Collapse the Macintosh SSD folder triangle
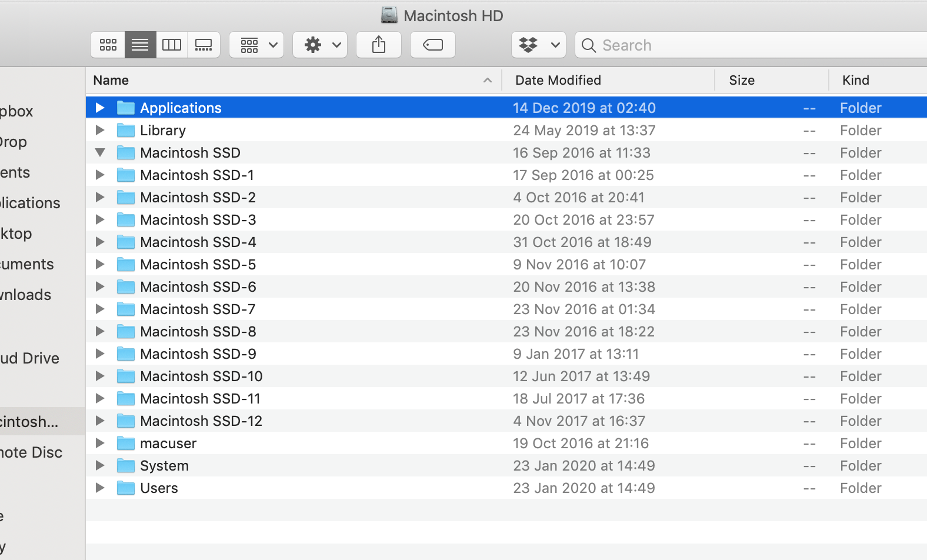This screenshot has width=927, height=560. pos(100,152)
